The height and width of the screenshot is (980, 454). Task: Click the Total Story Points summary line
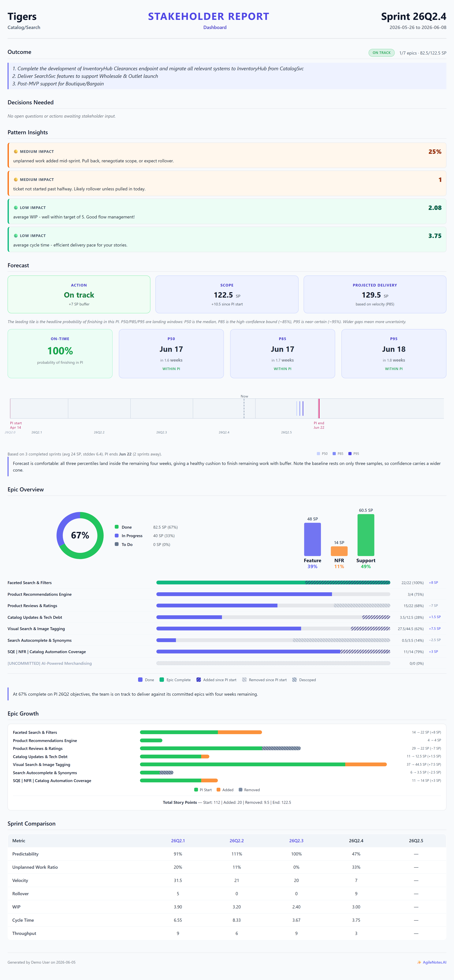(227, 802)
